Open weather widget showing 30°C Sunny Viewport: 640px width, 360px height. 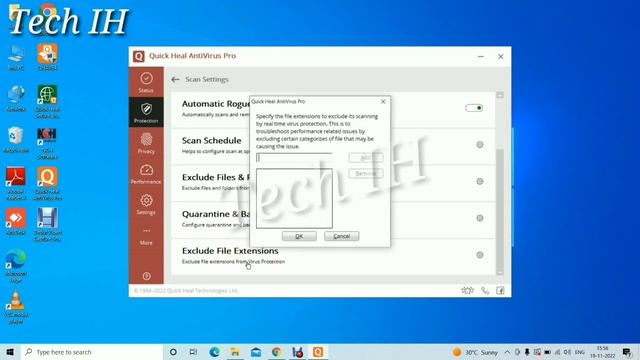coord(475,352)
